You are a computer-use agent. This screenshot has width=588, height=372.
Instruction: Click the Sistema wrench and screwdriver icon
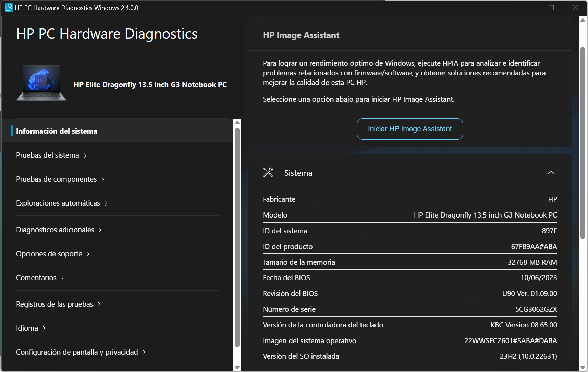pos(268,172)
